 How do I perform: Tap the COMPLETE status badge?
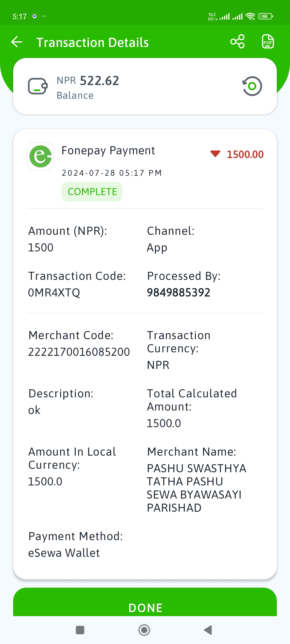coord(92,192)
